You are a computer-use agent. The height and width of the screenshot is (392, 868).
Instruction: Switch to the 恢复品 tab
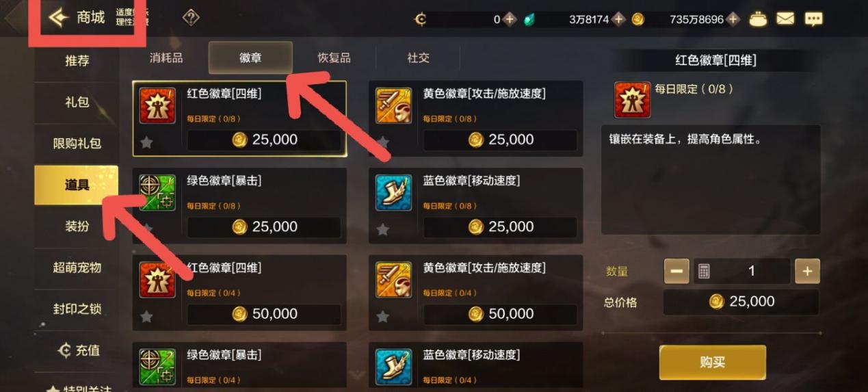334,58
